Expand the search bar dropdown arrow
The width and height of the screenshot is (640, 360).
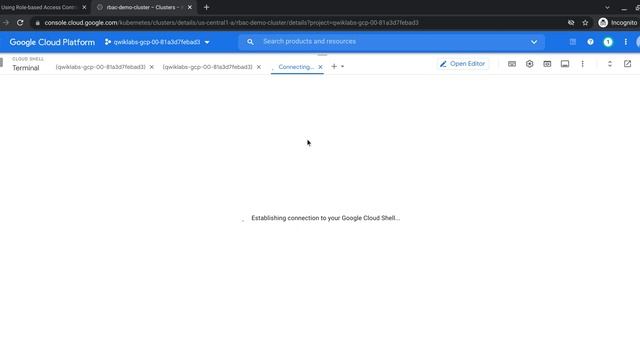534,42
